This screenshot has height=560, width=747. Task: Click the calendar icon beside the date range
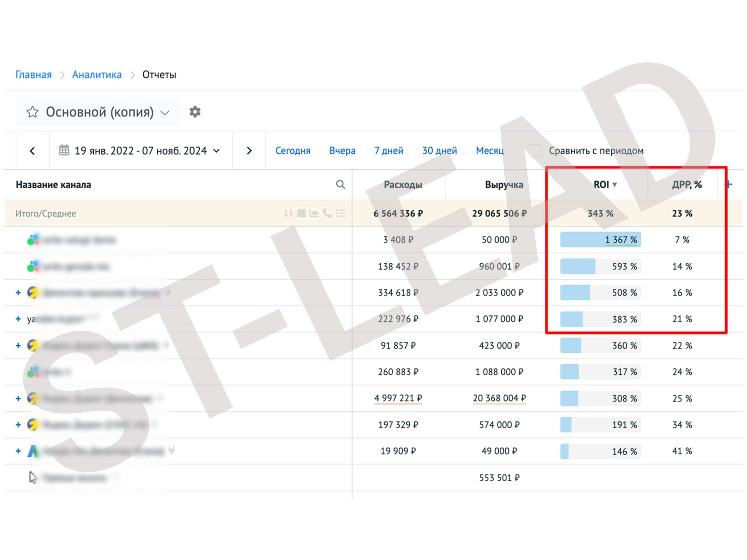[64, 150]
